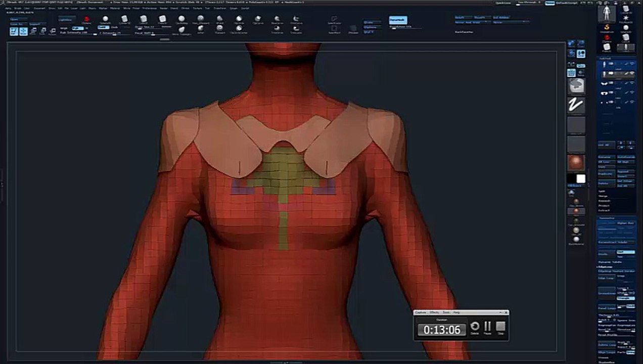Activate Edit mode icon on the shelf
Image resolution: width=643 pixels, height=364 pixels.
tap(14, 31)
